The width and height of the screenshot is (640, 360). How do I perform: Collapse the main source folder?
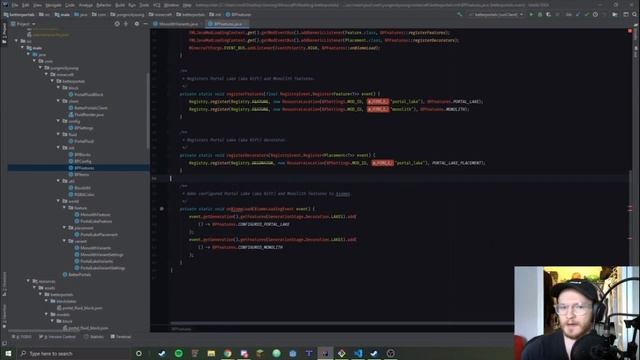[23, 48]
